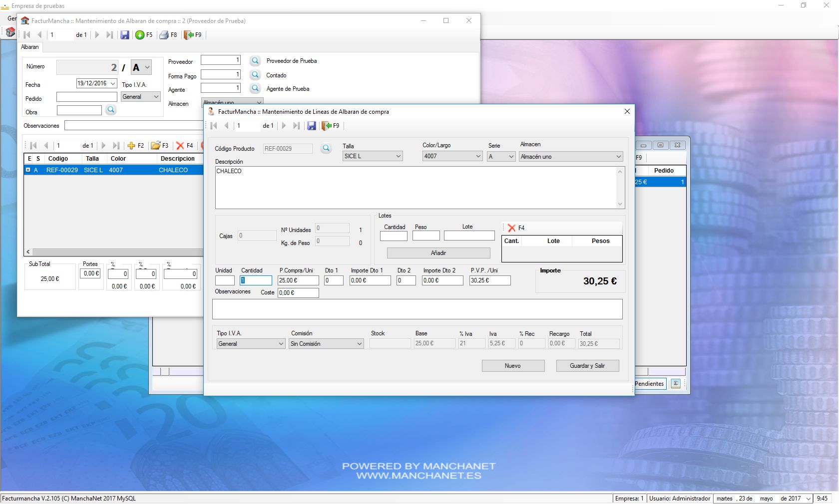This screenshot has width=839, height=504.
Task: Click the Guardar y Salir button
Action: point(587,366)
